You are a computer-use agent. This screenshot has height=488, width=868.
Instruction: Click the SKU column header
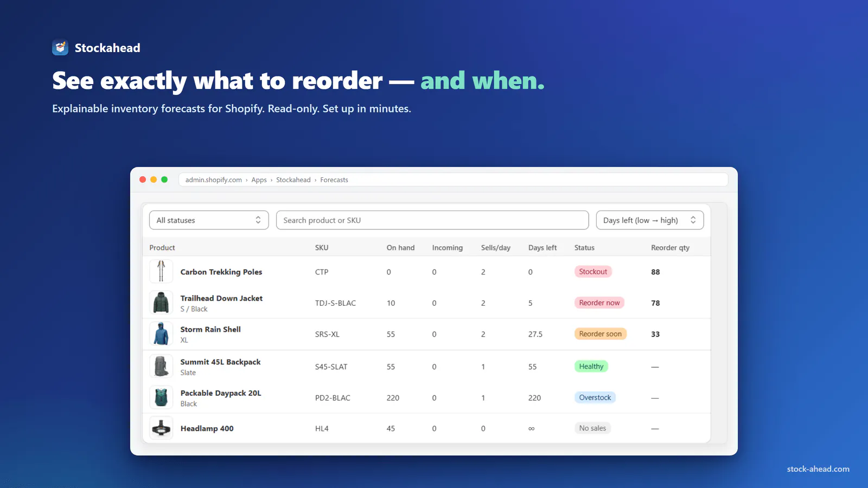[322, 248]
